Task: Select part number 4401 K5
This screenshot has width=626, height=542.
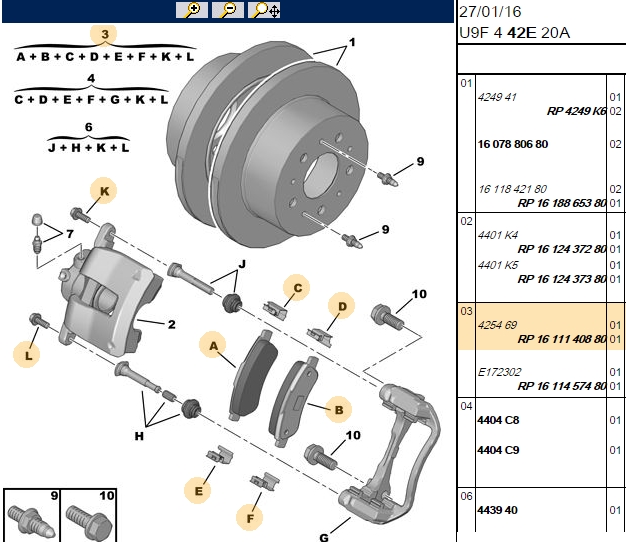Action: pyautogui.click(x=498, y=265)
